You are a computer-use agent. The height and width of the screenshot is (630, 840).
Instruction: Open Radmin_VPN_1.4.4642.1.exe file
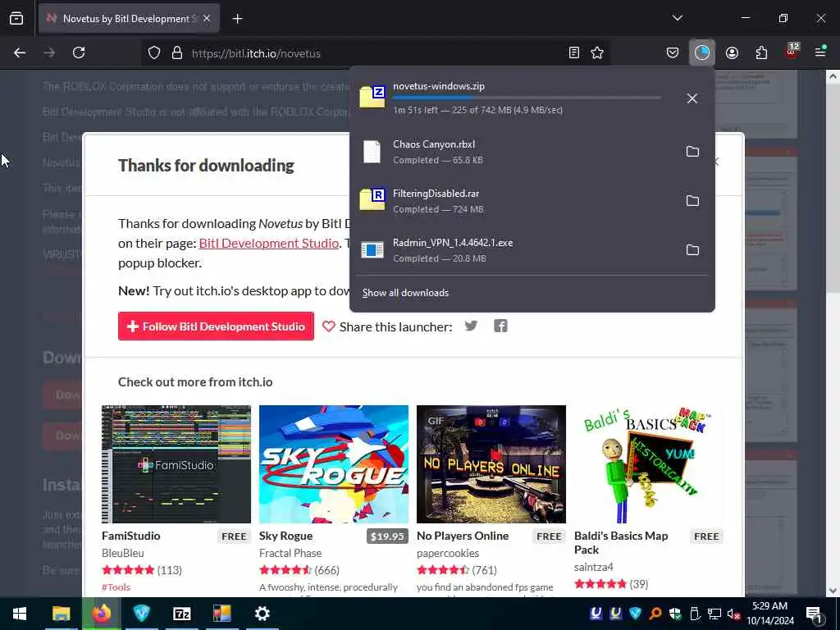coord(514,250)
